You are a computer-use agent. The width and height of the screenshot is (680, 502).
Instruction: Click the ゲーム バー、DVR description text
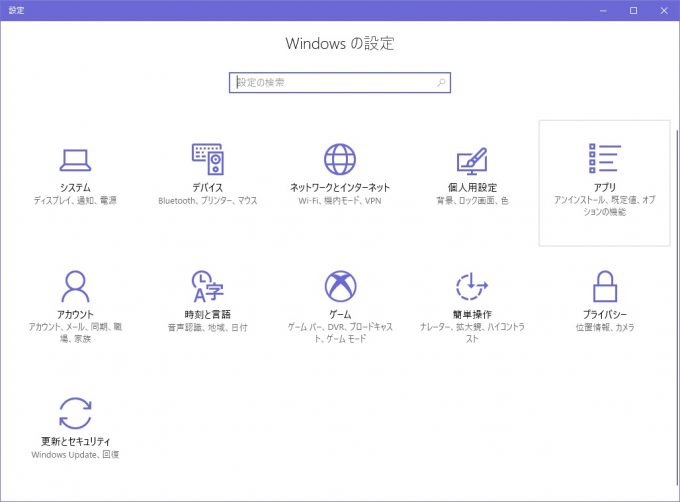click(340, 332)
